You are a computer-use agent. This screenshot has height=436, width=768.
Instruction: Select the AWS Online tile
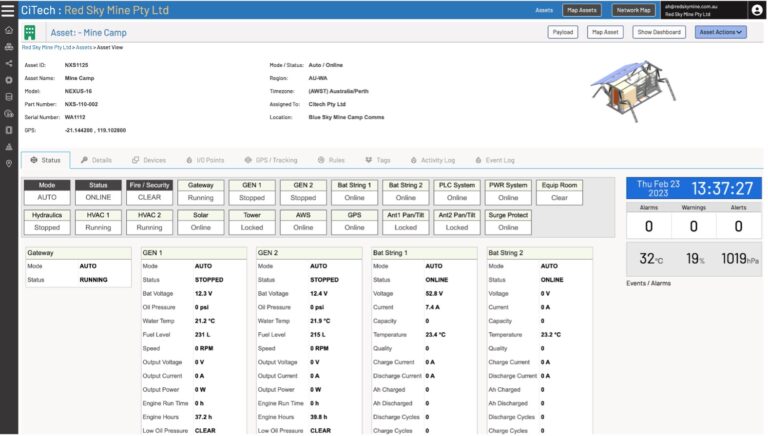[x=303, y=221]
